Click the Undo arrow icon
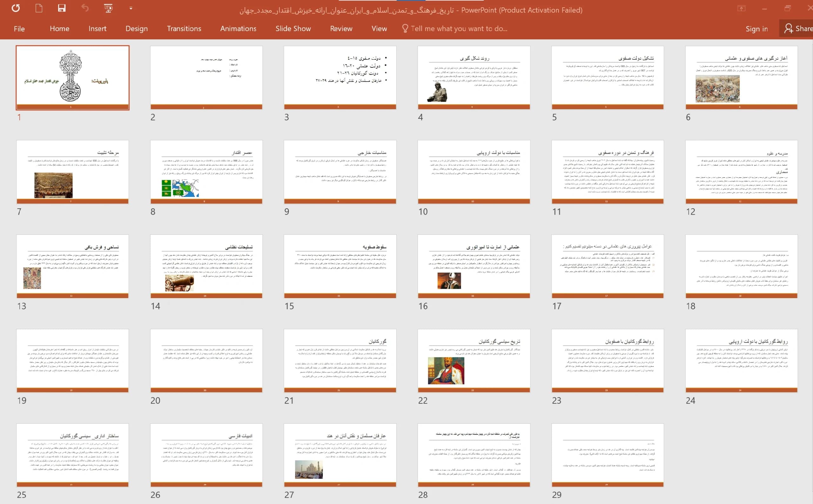This screenshot has width=813, height=504. [x=85, y=8]
